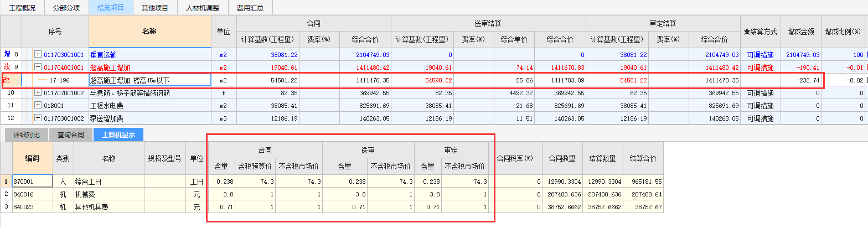Click the code cell 870001
868x228 pixels.
click(x=32, y=182)
